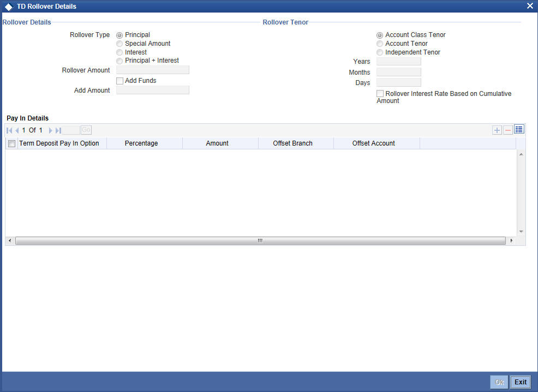This screenshot has width=538, height=392.
Task: Enable the Add Funds checkbox
Action: [x=119, y=81]
